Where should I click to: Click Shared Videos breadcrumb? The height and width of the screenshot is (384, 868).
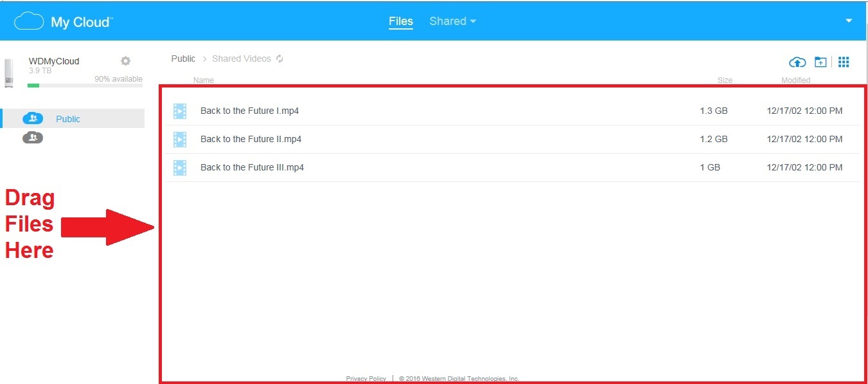click(242, 59)
